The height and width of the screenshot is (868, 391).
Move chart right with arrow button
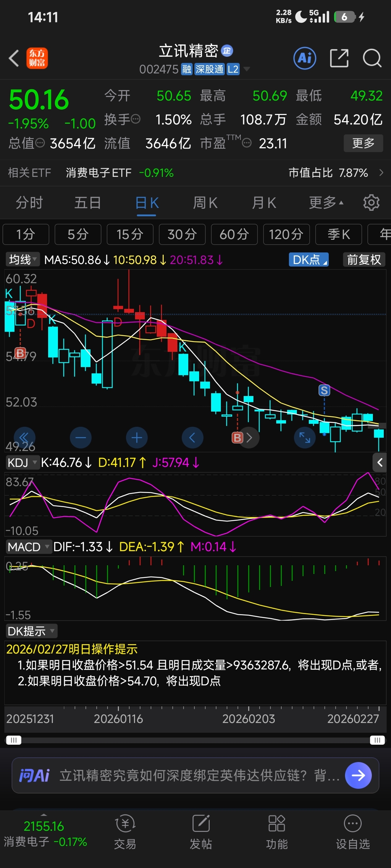click(x=249, y=438)
